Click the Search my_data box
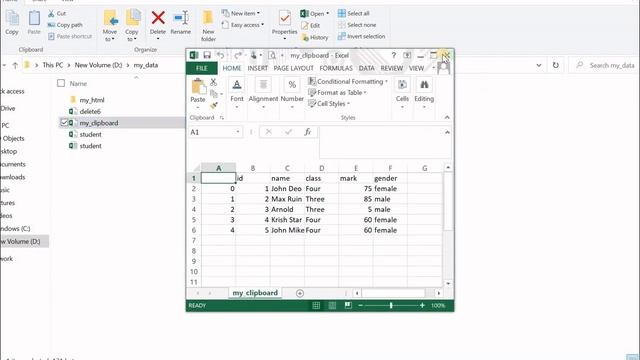Viewport: 640px width, 360px height. pos(604,65)
